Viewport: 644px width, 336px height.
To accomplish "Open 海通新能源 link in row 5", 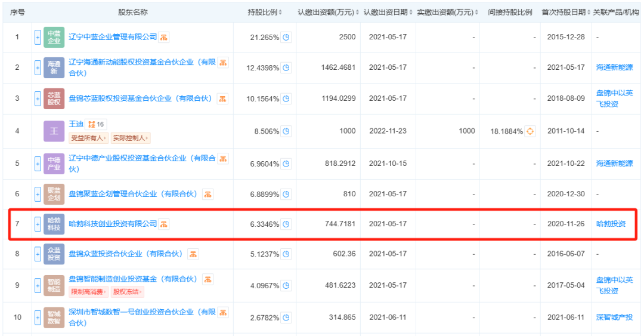I will 614,164.
